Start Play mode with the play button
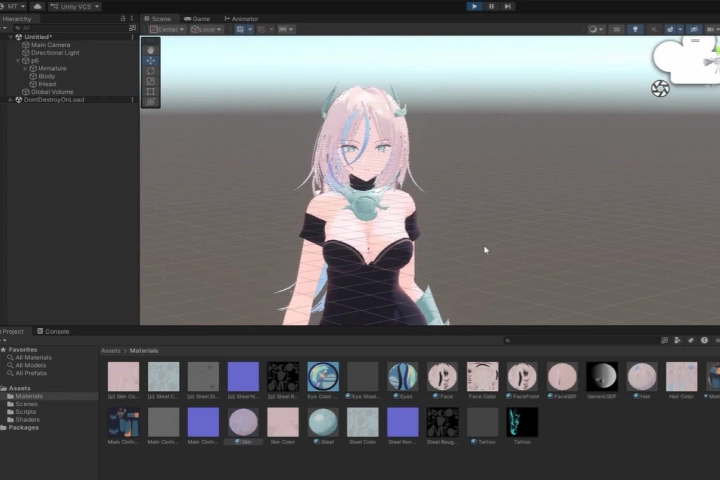The height and width of the screenshot is (480, 720). coord(474,6)
